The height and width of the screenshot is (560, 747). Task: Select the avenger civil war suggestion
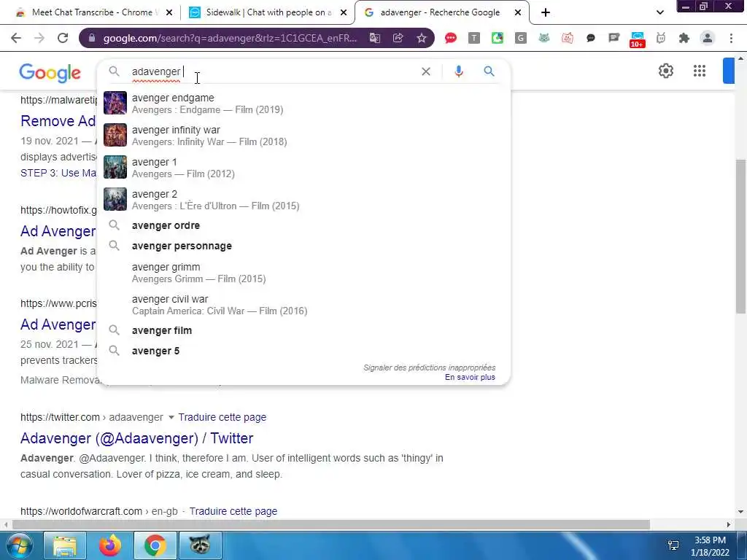303,304
